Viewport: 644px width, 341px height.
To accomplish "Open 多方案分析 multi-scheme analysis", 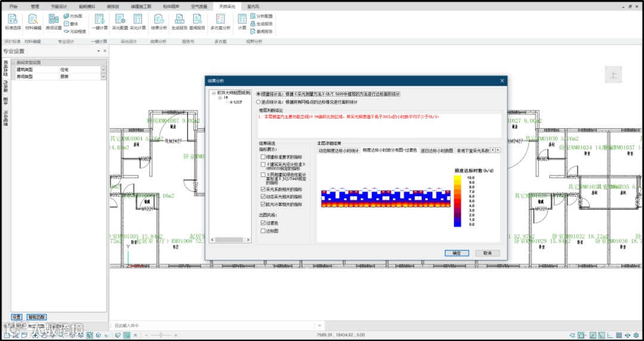I will [x=221, y=22].
